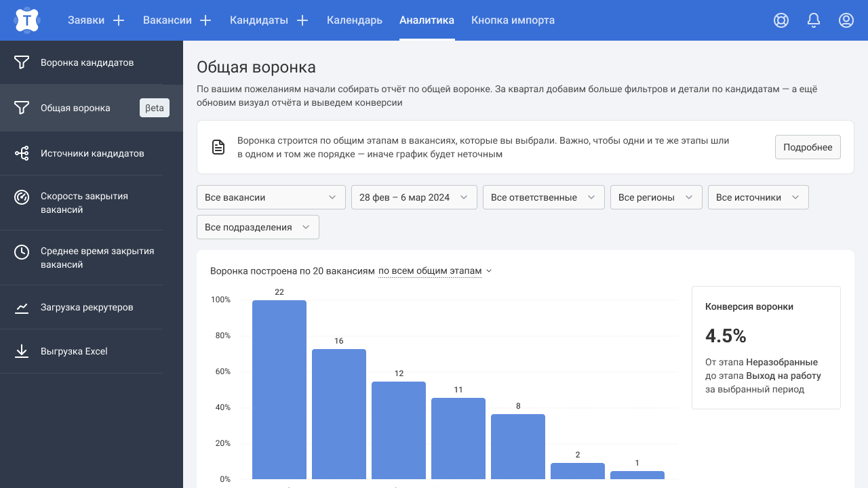Expand Все ответственные dropdown
This screenshot has height=488, width=868.
pyautogui.click(x=544, y=197)
